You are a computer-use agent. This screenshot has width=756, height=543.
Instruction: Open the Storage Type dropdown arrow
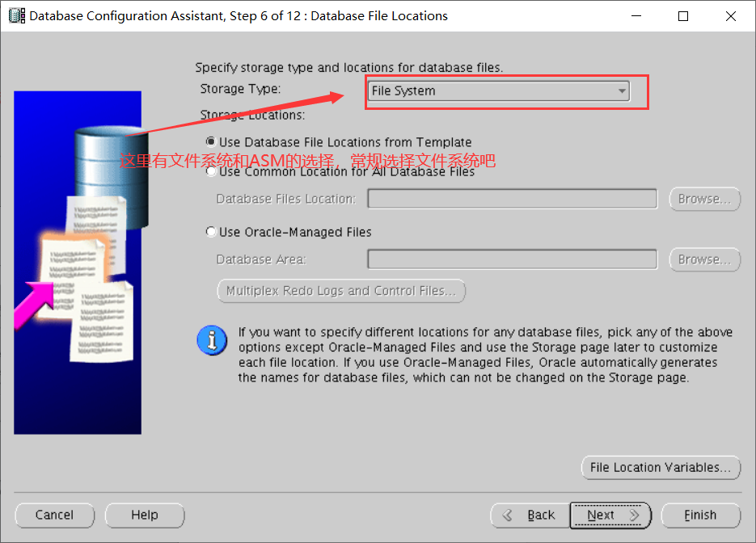622,91
